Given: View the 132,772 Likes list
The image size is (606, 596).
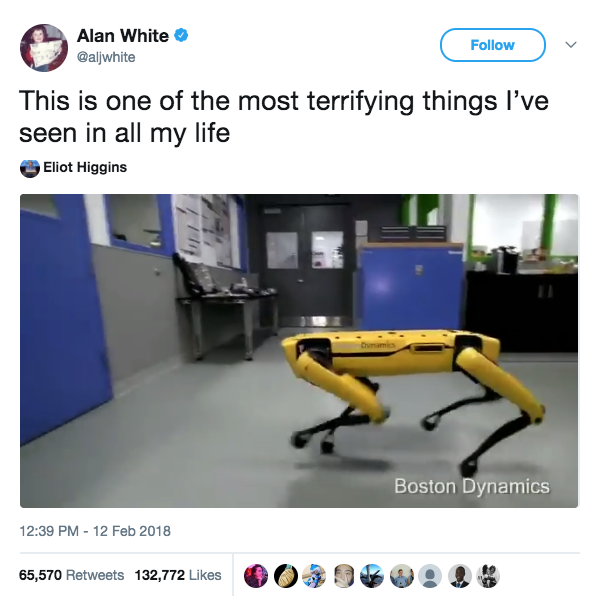Looking at the screenshot, I should coord(178,575).
